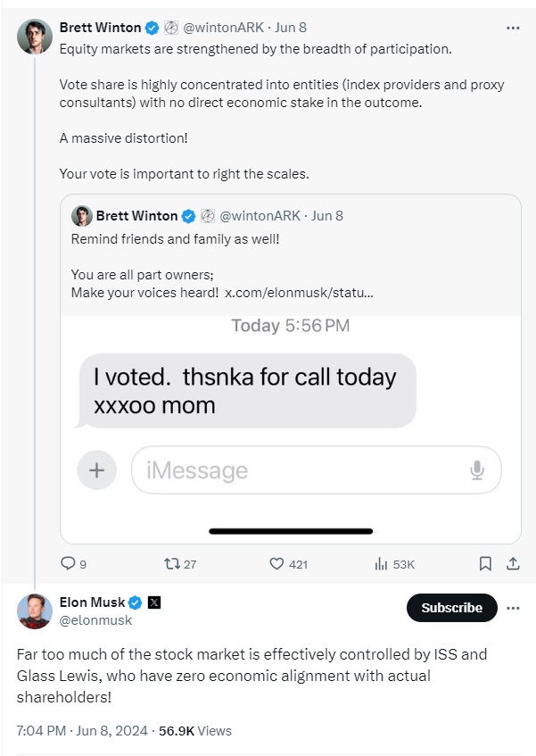Open Elon Musk's profile picture
This screenshot has height=756, width=536.
click(x=35, y=611)
